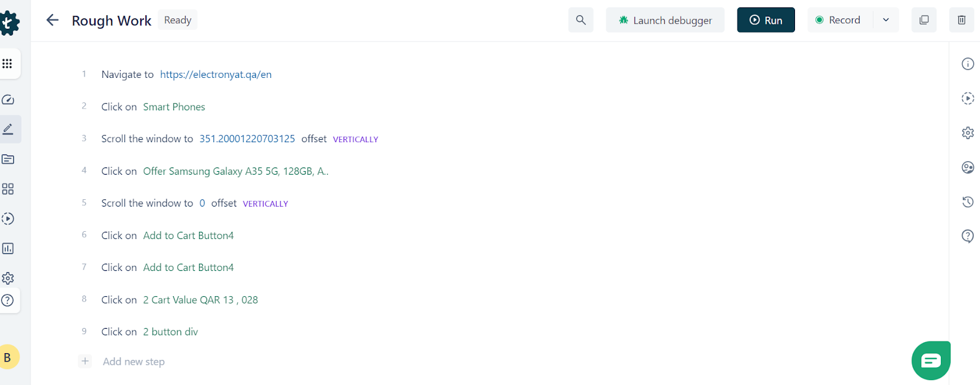
Task: Click offset value 0 in step 5
Action: point(202,203)
